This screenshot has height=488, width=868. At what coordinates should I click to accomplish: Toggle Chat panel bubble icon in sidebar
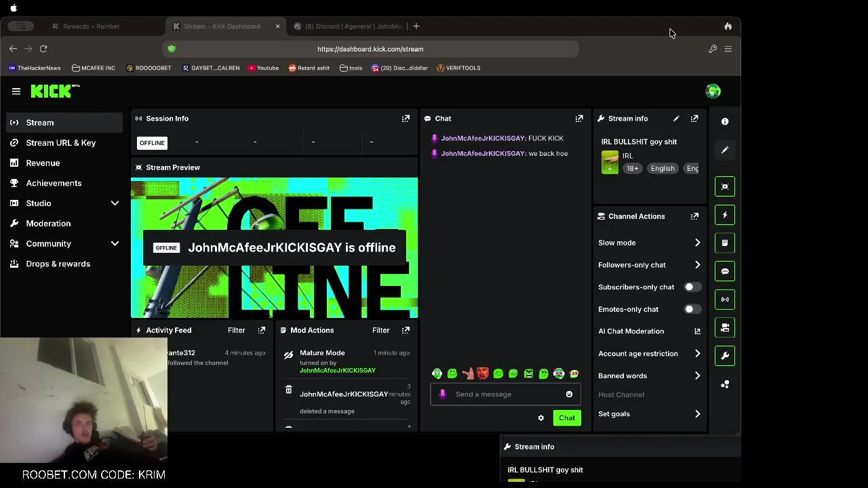(x=725, y=271)
